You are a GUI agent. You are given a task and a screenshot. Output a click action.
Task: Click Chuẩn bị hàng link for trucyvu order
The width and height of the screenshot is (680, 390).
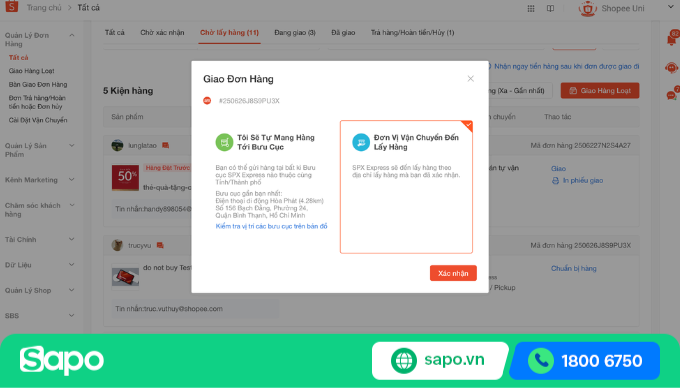pos(574,269)
